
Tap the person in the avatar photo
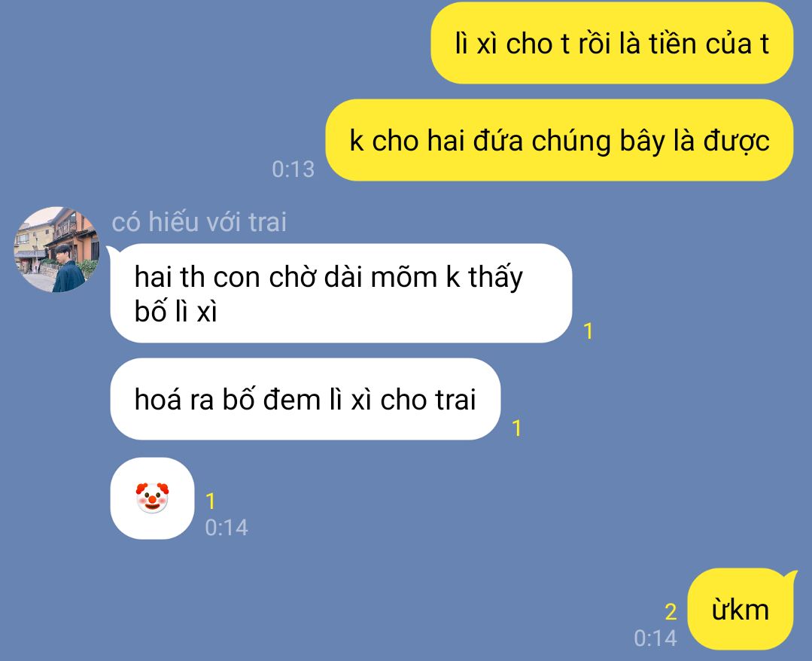tap(68, 269)
